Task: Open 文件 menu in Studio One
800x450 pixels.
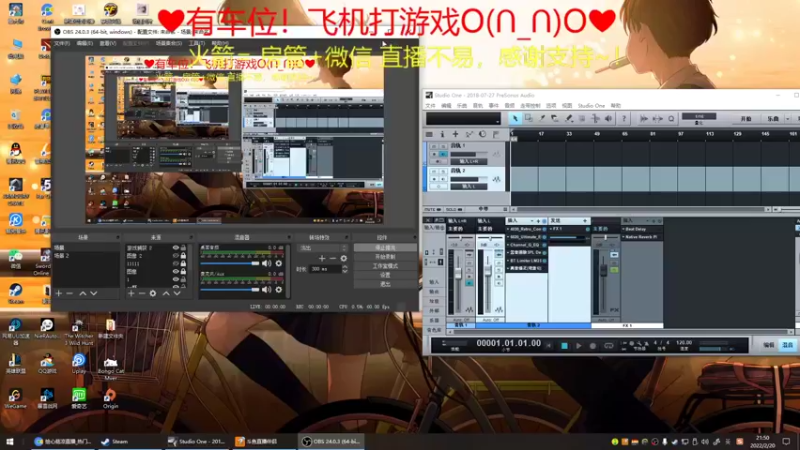Action: pos(431,106)
